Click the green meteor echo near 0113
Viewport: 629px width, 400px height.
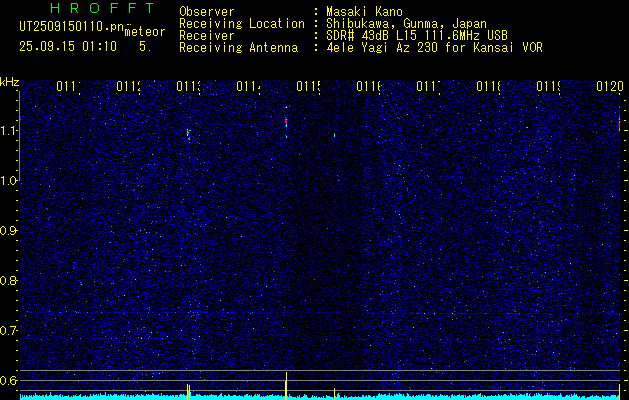tap(188, 134)
